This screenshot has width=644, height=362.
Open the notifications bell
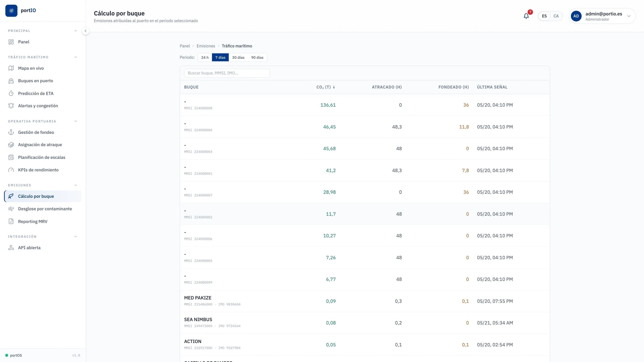point(526,16)
